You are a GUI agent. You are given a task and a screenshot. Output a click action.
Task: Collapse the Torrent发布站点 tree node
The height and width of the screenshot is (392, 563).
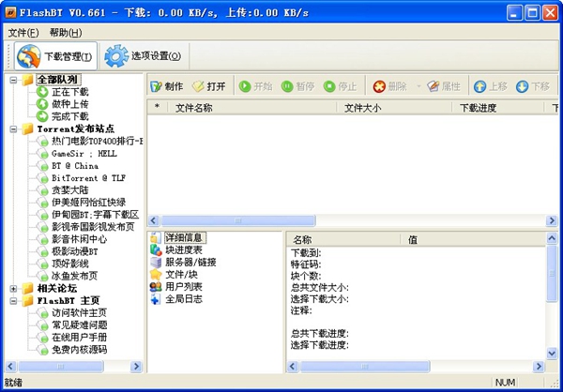pos(14,128)
